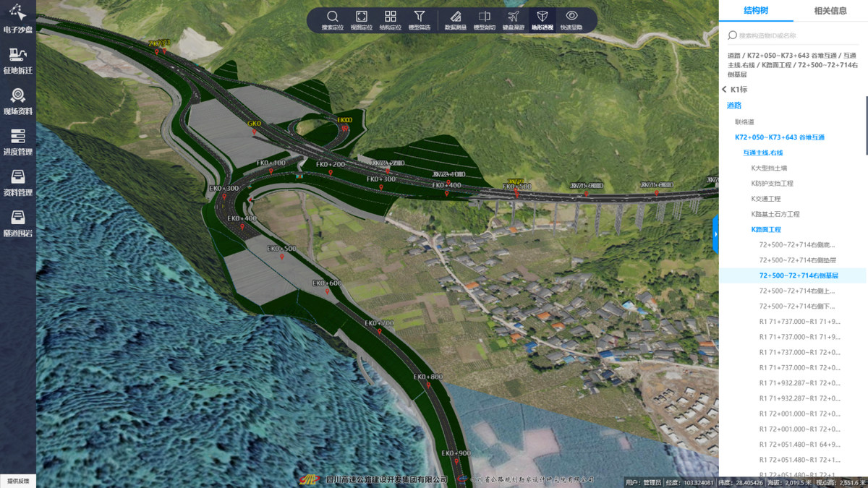Select the 模型剖切 model section tool

point(484,20)
